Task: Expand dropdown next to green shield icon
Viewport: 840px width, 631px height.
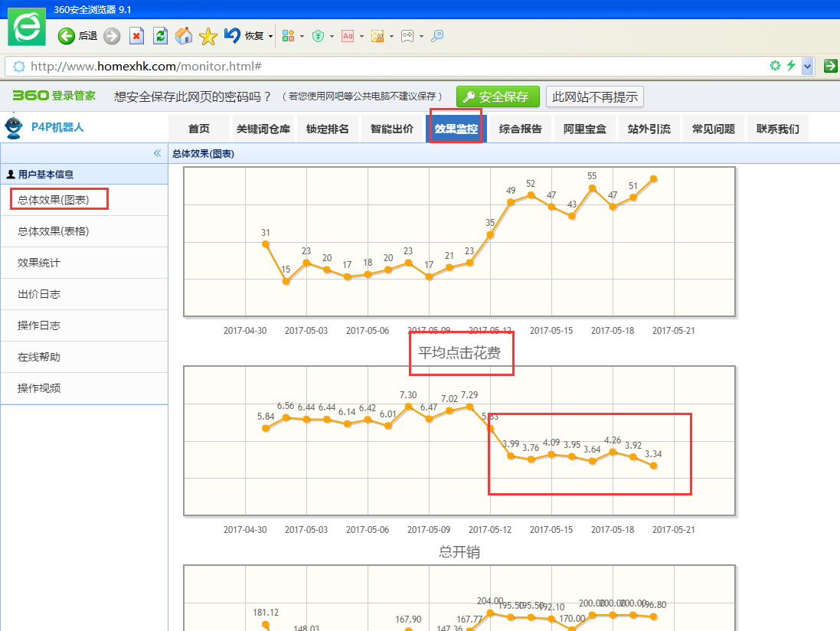Action: [332, 37]
